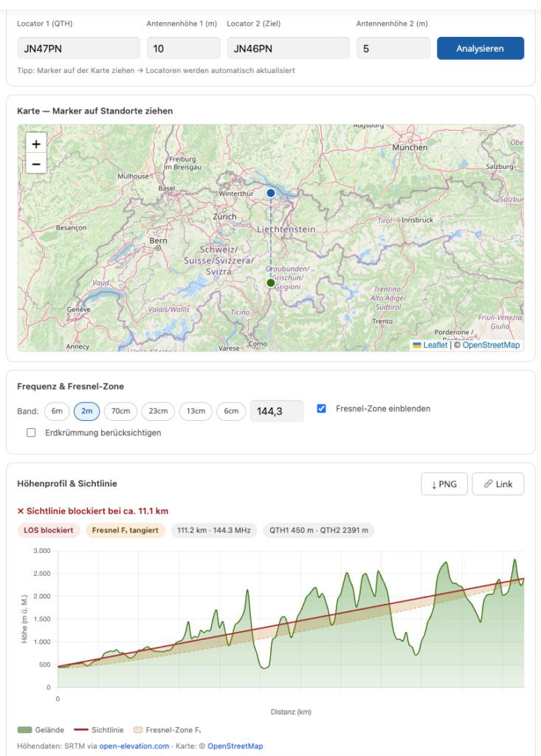Choose the 13cm band option
The height and width of the screenshot is (756, 541).
tap(196, 411)
